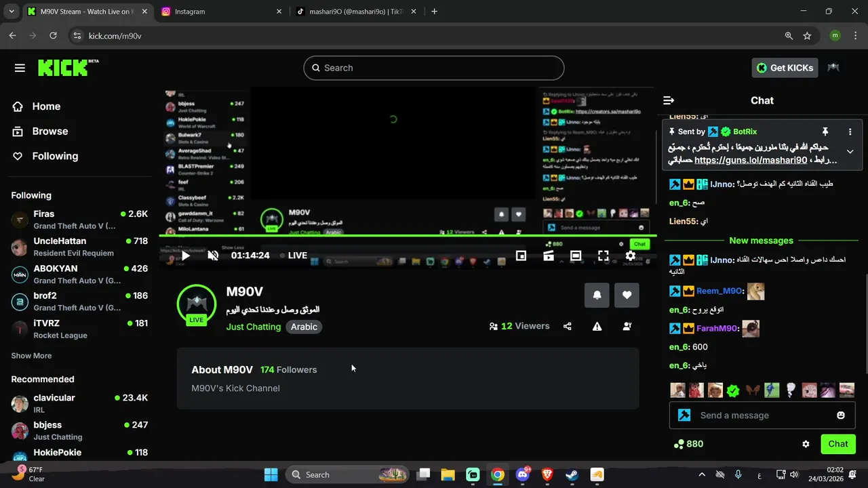Unpin the pinned BotRix message

coord(825,131)
